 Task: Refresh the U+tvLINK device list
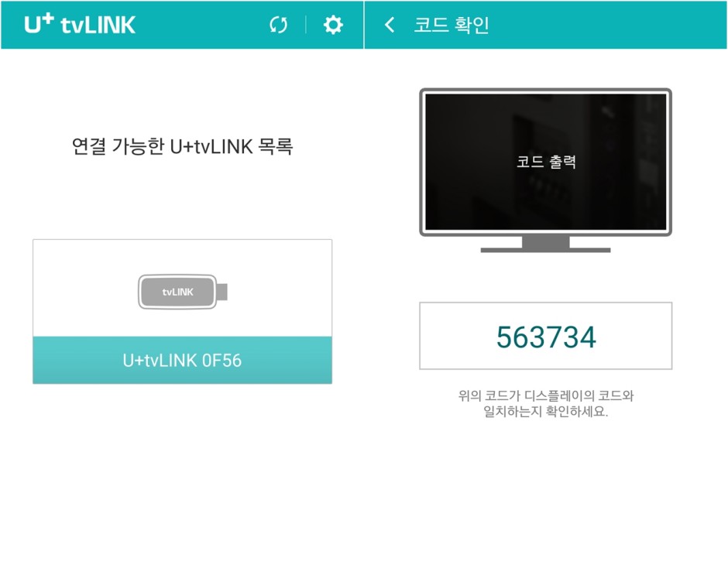pos(278,25)
